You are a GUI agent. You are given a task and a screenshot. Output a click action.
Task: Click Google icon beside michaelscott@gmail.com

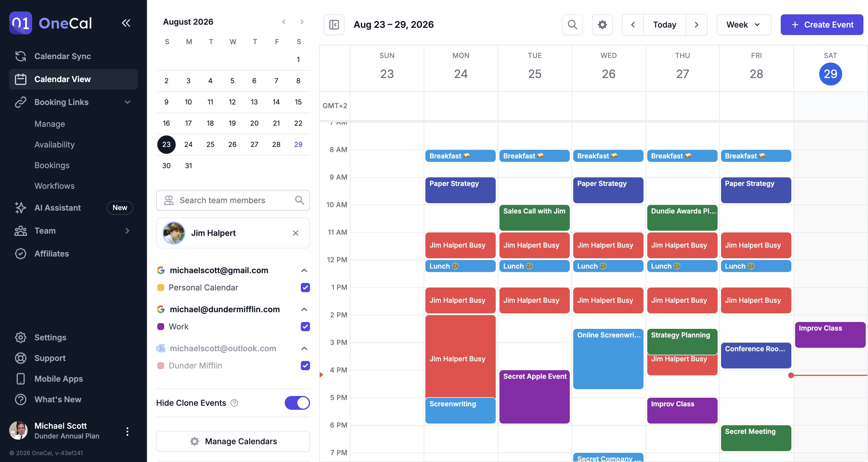161,270
